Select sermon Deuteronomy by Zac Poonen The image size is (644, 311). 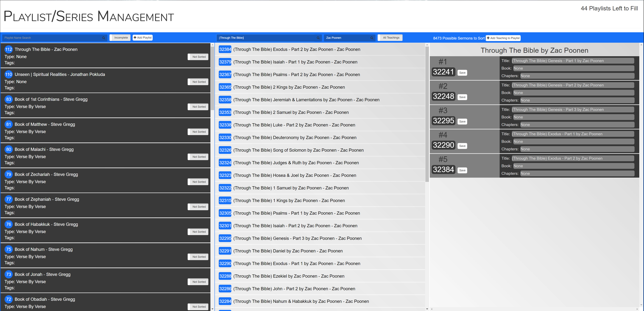(320, 137)
